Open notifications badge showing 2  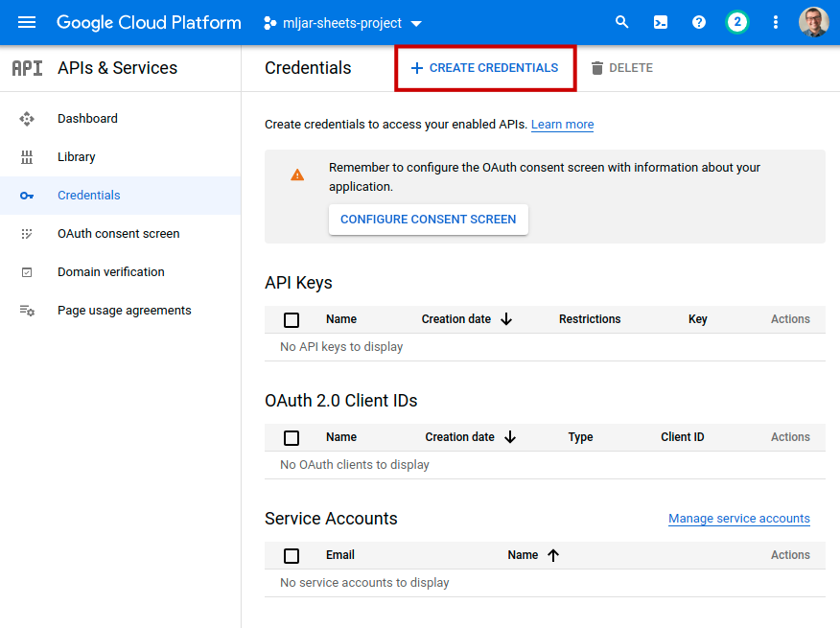coord(736,22)
